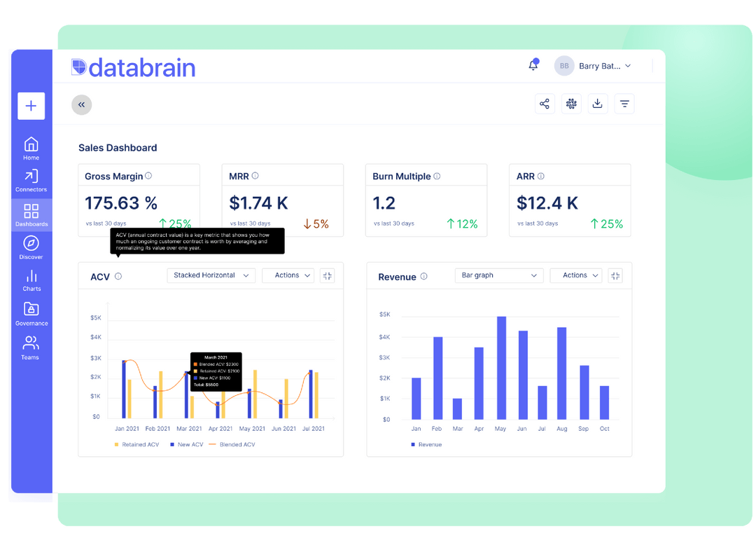Click the Slack integration icon

pos(571,103)
